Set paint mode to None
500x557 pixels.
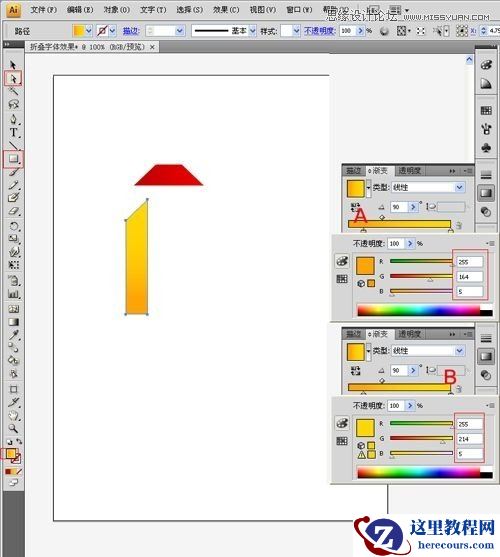[19, 472]
